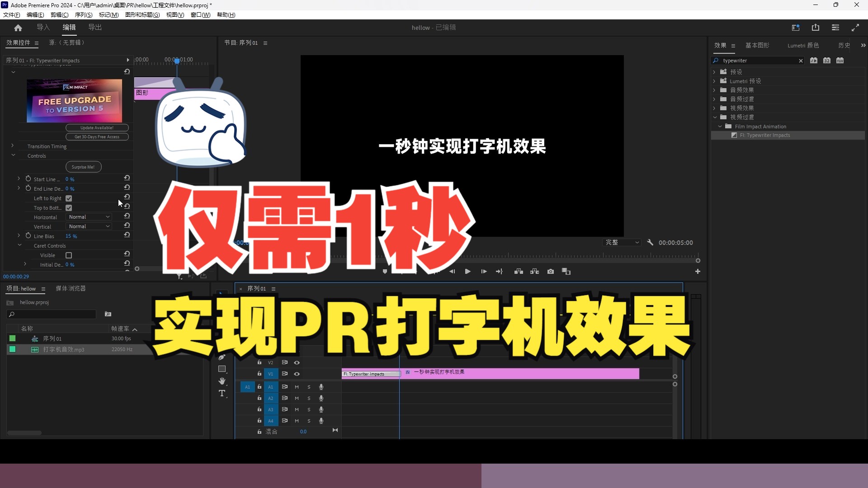This screenshot has width=868, height=488.
Task: Click the Step Forward icon in the program monitor
Action: pyautogui.click(x=483, y=271)
